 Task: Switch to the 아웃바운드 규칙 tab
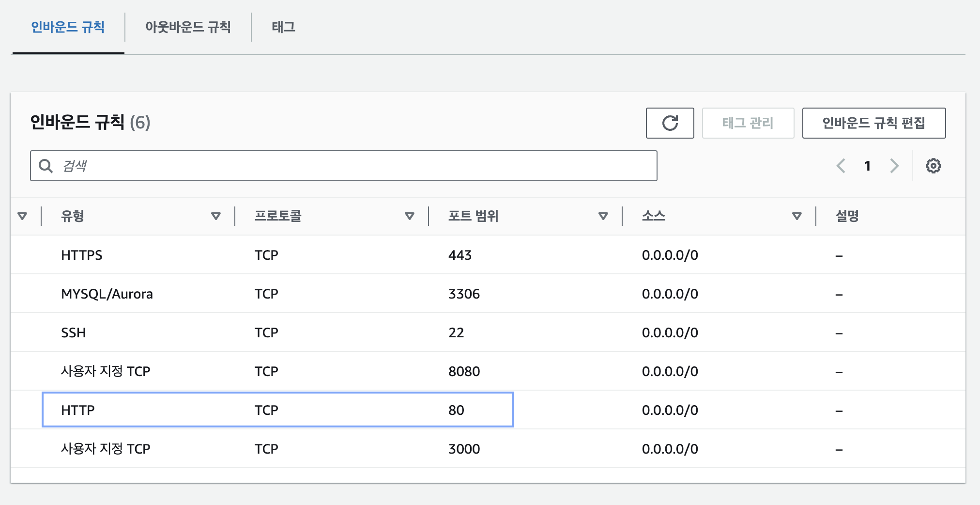tap(188, 28)
